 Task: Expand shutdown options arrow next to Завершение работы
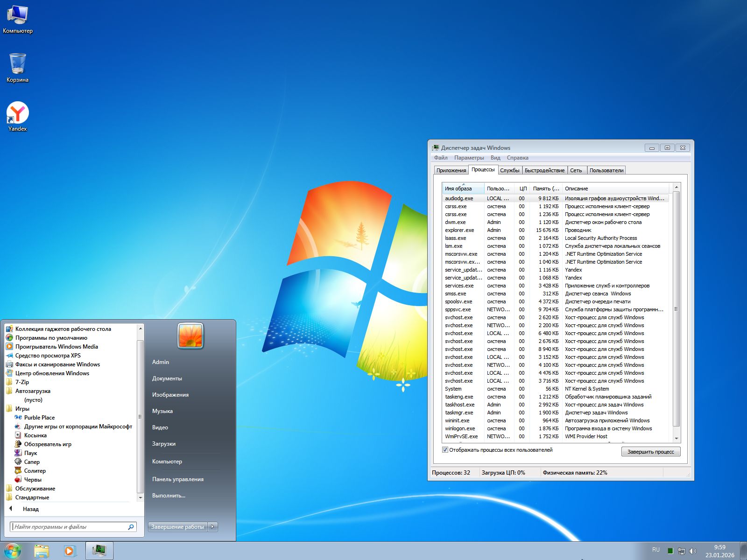coord(212,526)
